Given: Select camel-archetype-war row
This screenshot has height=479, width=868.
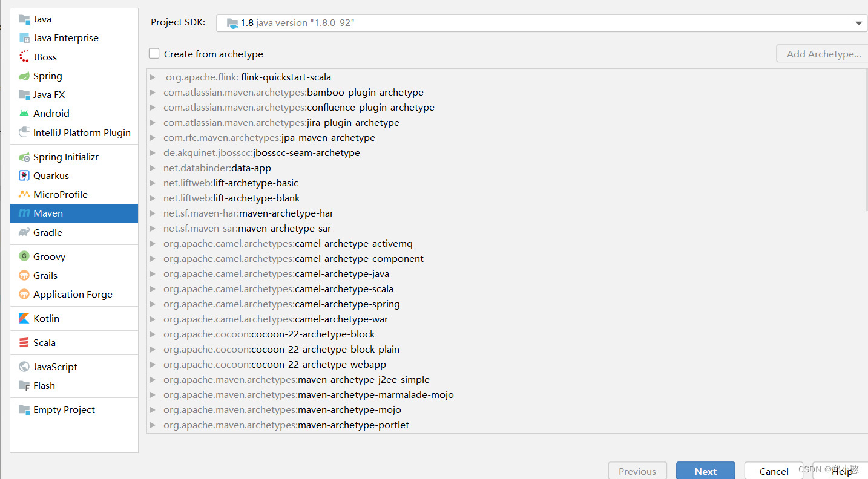Looking at the screenshot, I should (x=506, y=319).
